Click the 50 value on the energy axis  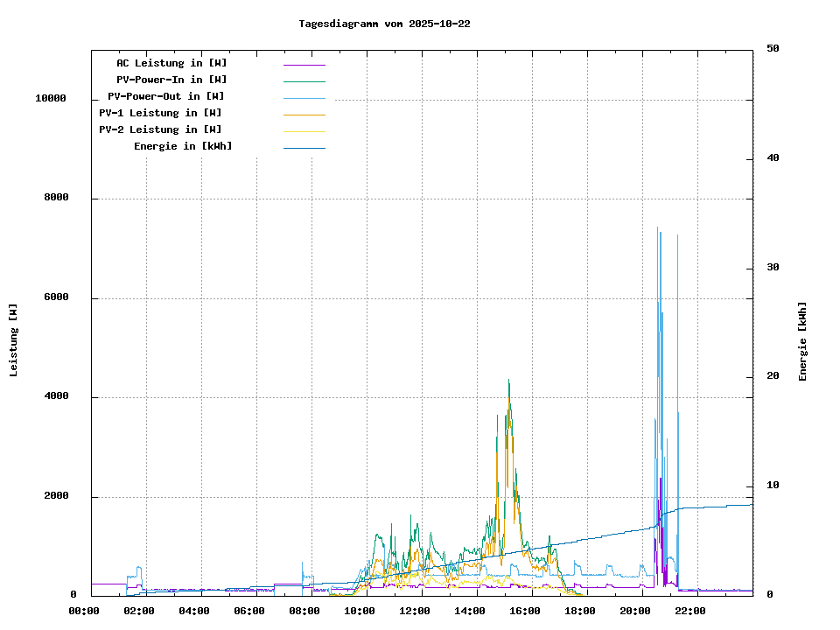pyautogui.click(x=773, y=49)
